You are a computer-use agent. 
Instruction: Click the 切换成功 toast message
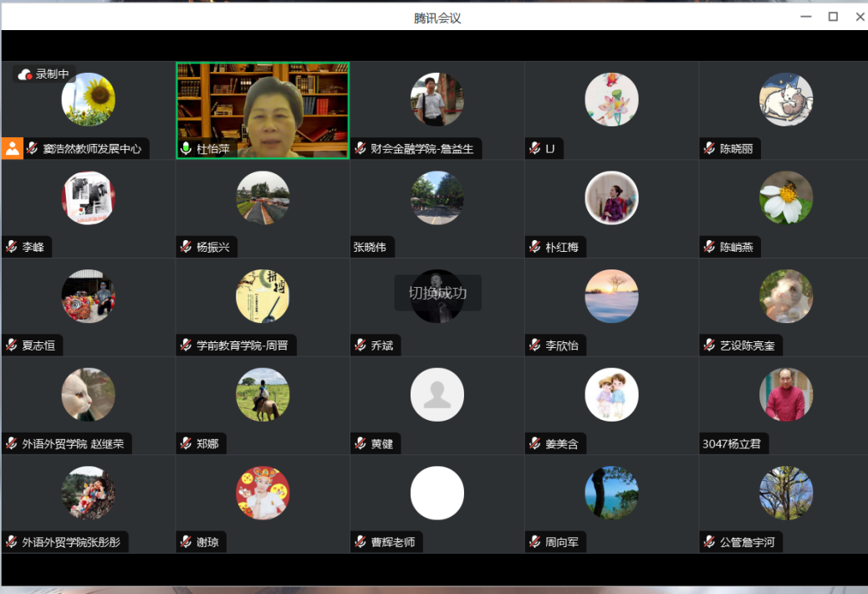point(437,293)
